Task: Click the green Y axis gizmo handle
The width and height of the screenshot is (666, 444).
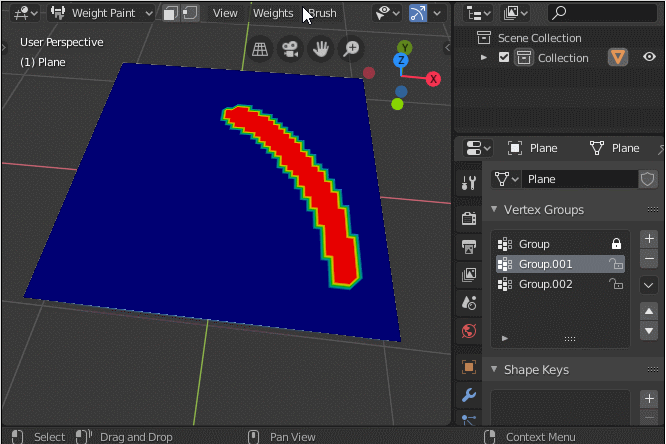Action: point(404,48)
